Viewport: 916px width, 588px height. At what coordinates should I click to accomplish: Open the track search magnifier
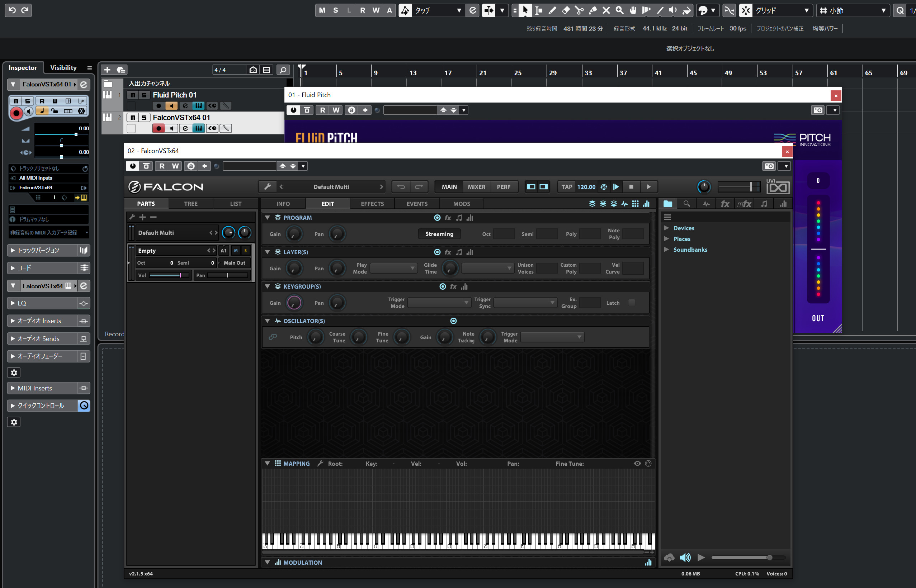tap(283, 70)
